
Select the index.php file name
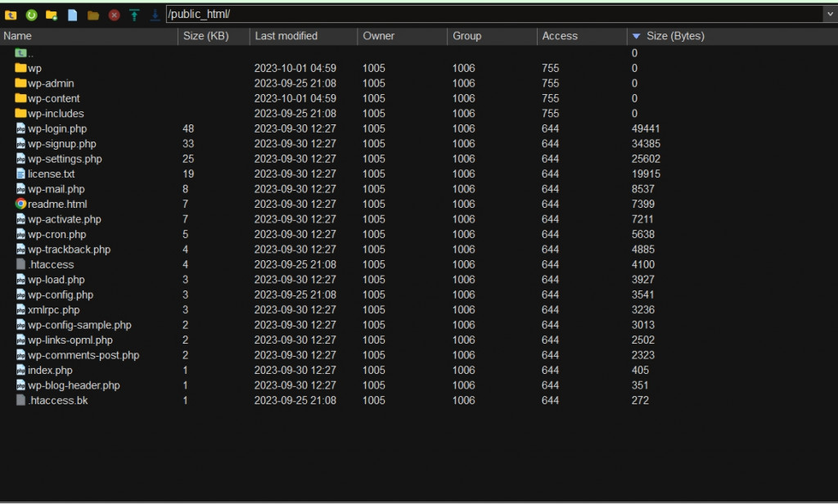tap(50, 370)
